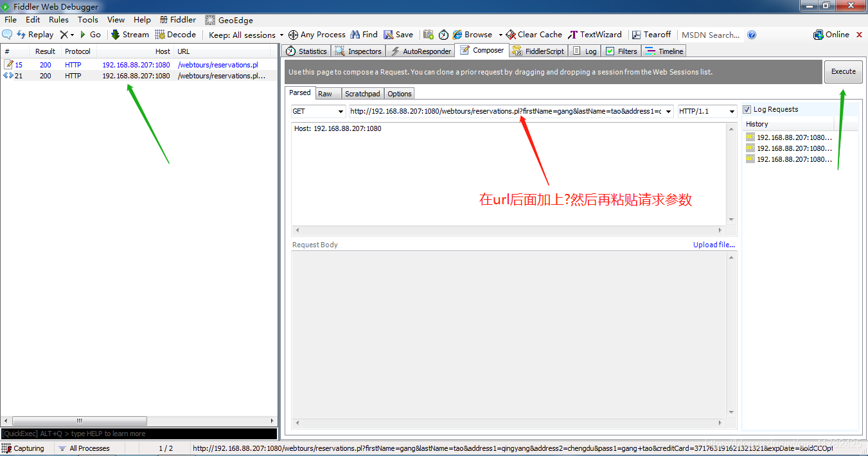868x456 pixels.
Task: Close the toolbar with red X
Action: [x=860, y=35]
